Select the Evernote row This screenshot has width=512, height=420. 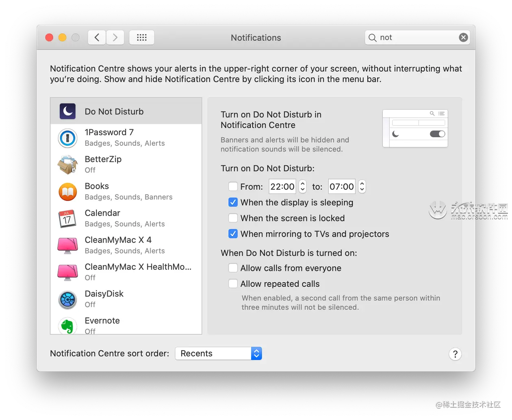click(126, 323)
